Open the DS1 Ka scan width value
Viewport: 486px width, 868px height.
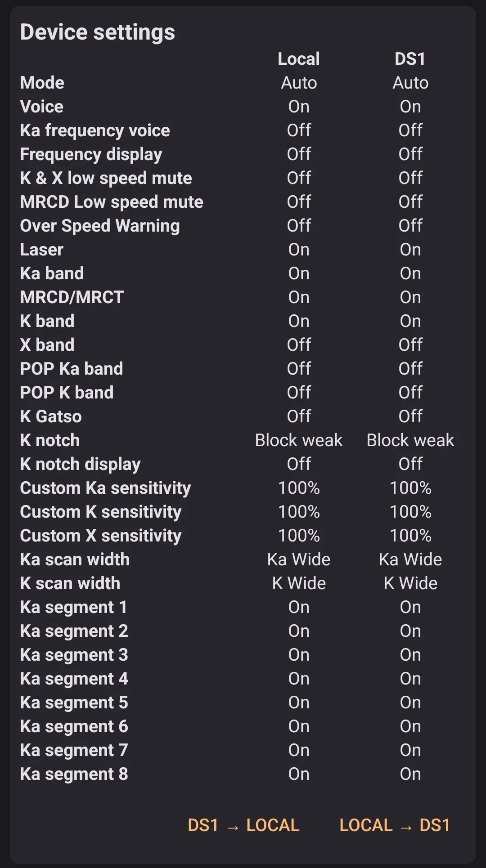410,559
